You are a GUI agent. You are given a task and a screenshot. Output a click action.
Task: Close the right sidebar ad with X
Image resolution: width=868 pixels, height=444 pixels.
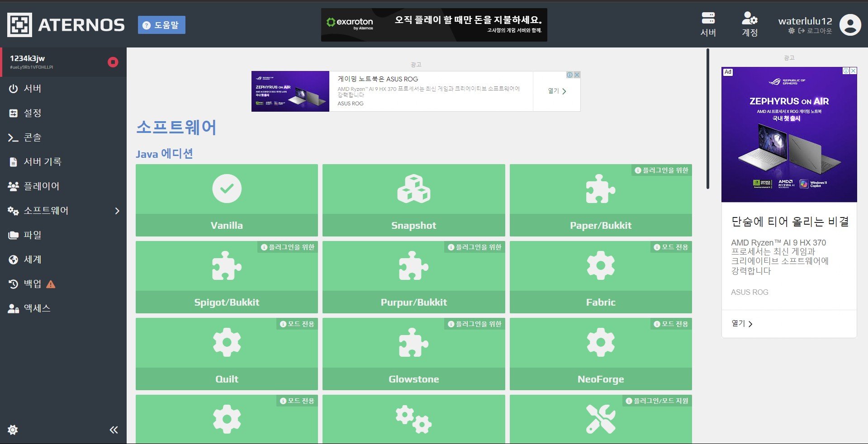[x=853, y=71]
